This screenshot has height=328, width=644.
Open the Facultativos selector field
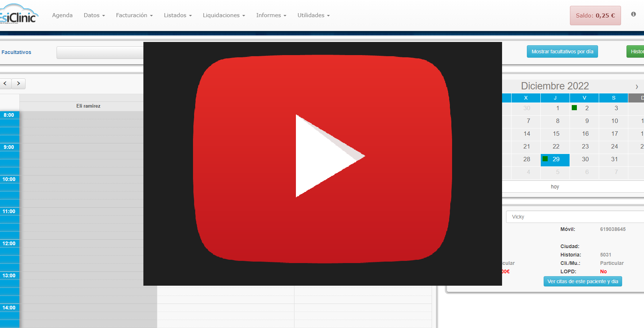pyautogui.click(x=100, y=53)
